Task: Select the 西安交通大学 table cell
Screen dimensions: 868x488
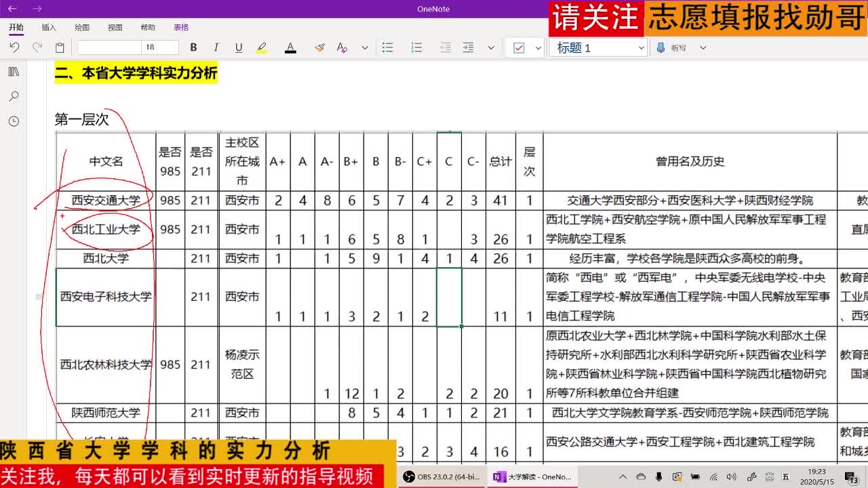Action: pyautogui.click(x=106, y=201)
